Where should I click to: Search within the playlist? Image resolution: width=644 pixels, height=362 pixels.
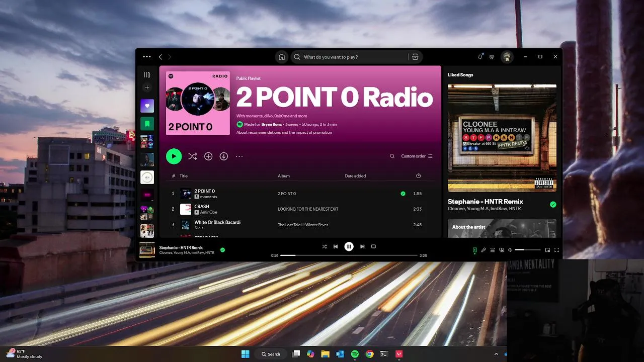click(392, 156)
